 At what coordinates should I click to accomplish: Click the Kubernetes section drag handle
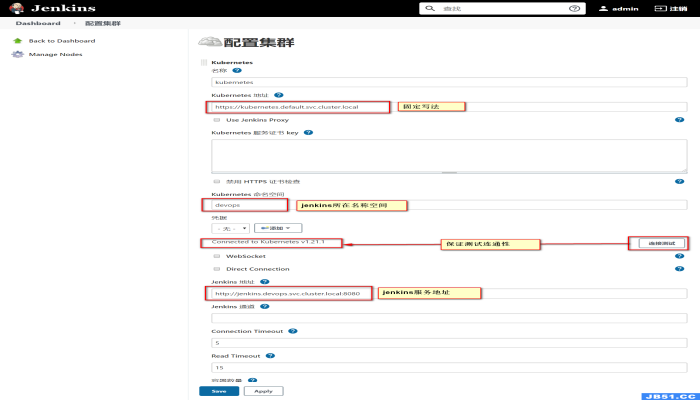(204, 62)
